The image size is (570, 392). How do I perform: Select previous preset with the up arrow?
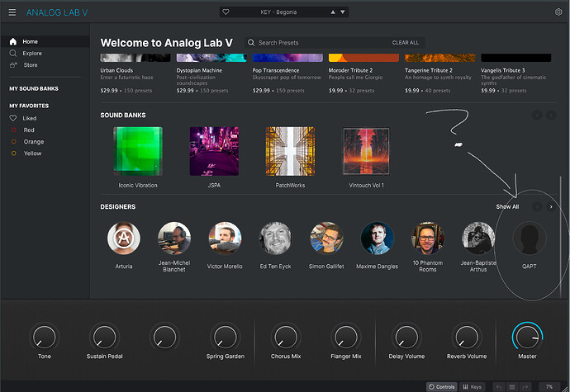333,12
